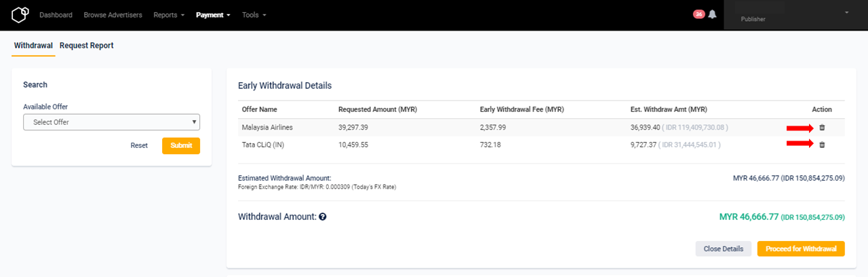Open the Select Offer dropdown
The width and height of the screenshot is (868, 277).
(x=111, y=122)
